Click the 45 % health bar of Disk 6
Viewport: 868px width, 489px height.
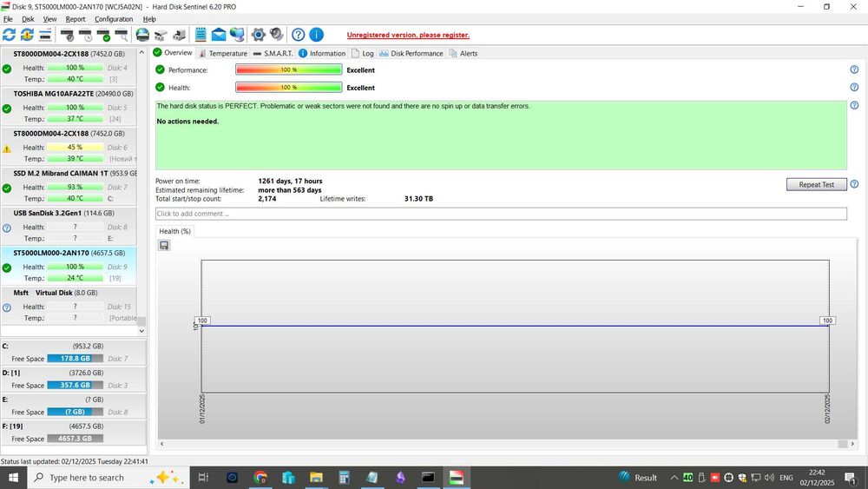click(x=76, y=148)
